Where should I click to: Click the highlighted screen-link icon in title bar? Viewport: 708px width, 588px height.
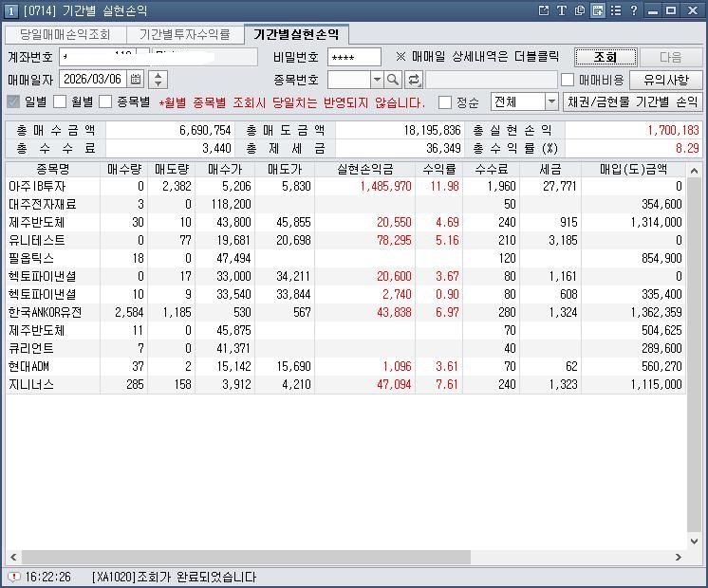[598, 10]
